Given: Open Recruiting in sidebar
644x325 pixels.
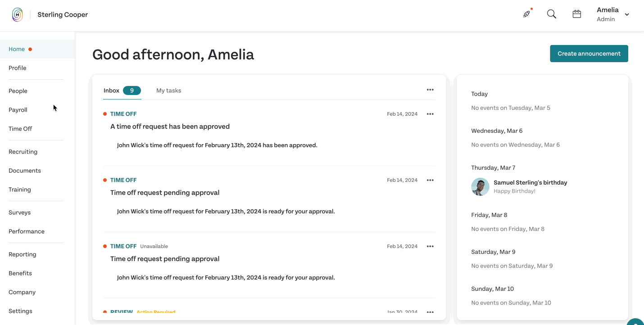Looking at the screenshot, I should [23, 152].
